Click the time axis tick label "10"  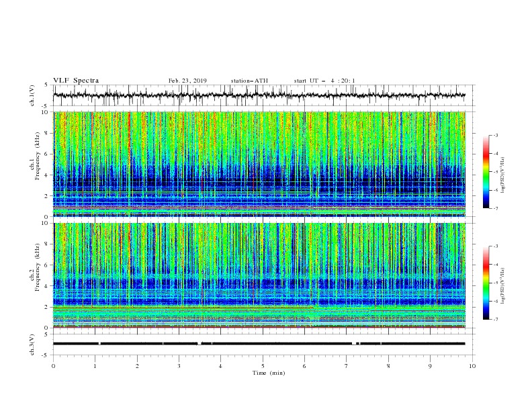pyautogui.click(x=472, y=366)
